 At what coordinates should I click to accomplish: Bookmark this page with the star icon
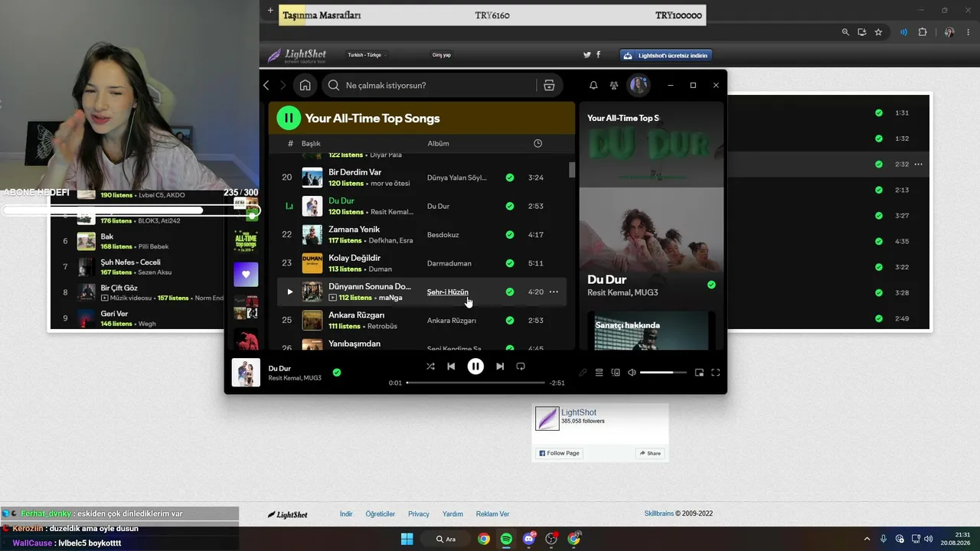pyautogui.click(x=878, y=32)
